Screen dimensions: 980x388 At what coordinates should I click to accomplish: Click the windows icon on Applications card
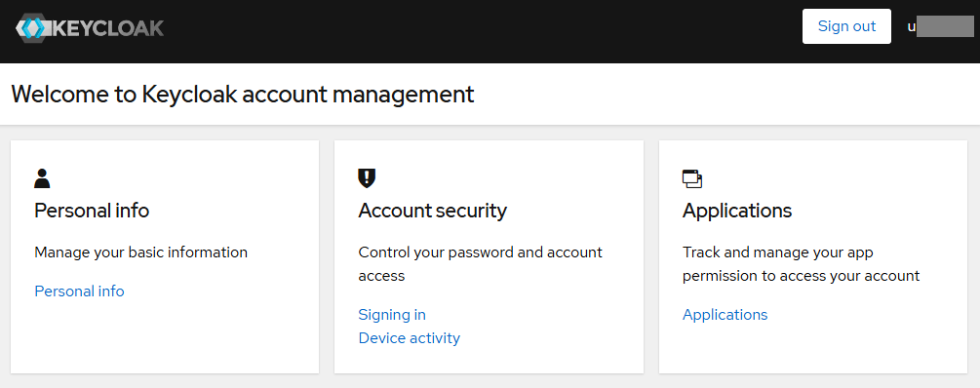(x=692, y=178)
